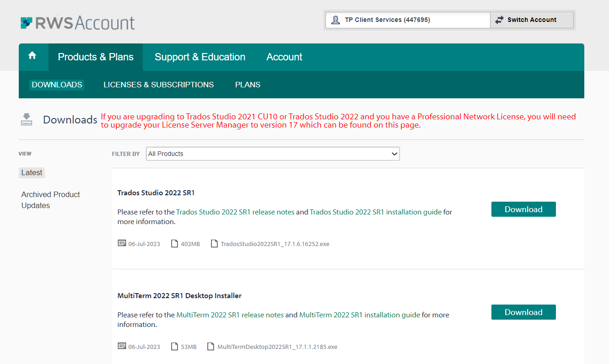The height and width of the screenshot is (364, 609).
Task: Open the Products & Plans tab
Action: (96, 57)
